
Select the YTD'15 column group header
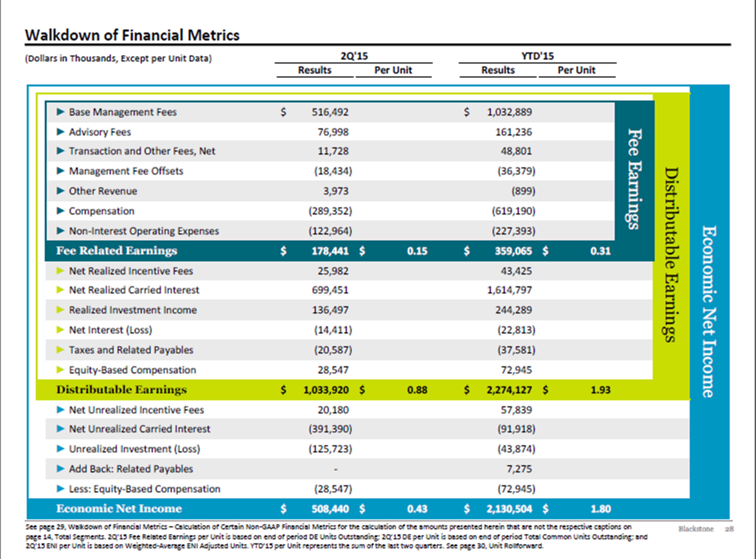[x=537, y=56]
